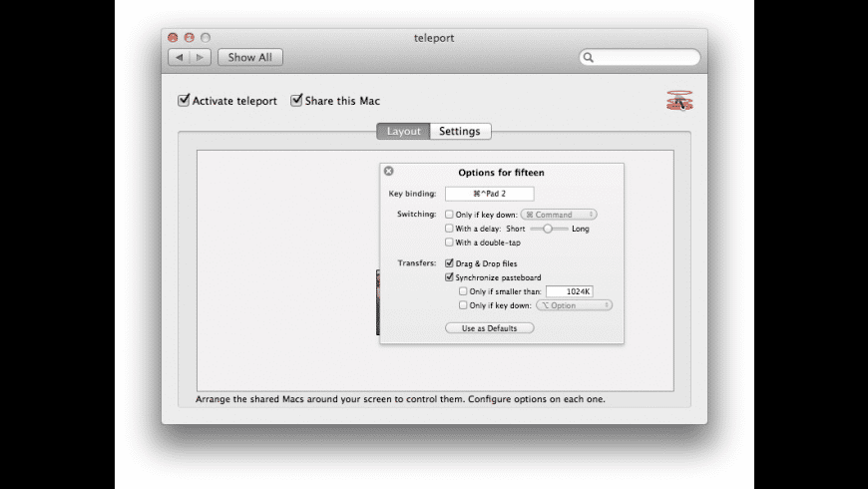Enable Switching Only if key down
This screenshot has width=868, height=489.
click(449, 215)
